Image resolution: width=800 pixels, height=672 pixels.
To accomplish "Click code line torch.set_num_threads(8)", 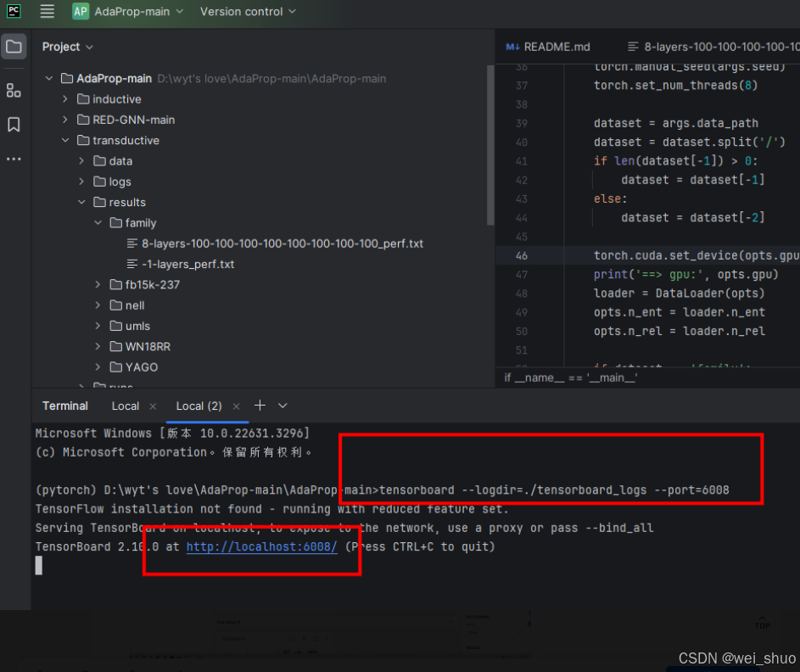I will point(675,85).
